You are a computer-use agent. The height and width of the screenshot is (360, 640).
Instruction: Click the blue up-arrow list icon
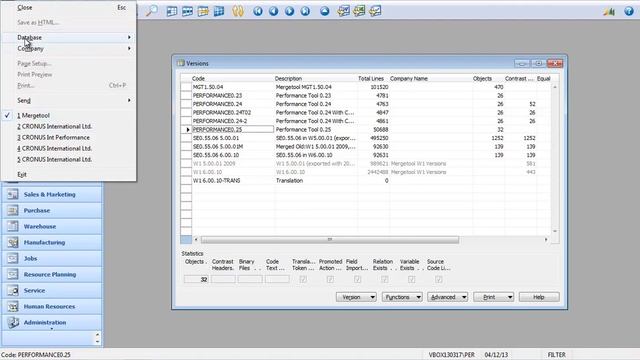(324, 11)
